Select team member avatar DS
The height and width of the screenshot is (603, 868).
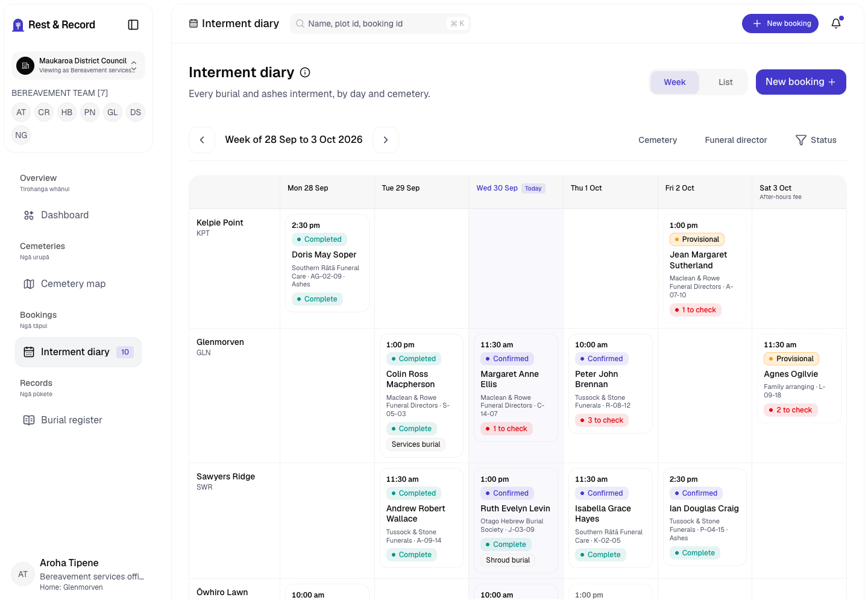click(136, 112)
